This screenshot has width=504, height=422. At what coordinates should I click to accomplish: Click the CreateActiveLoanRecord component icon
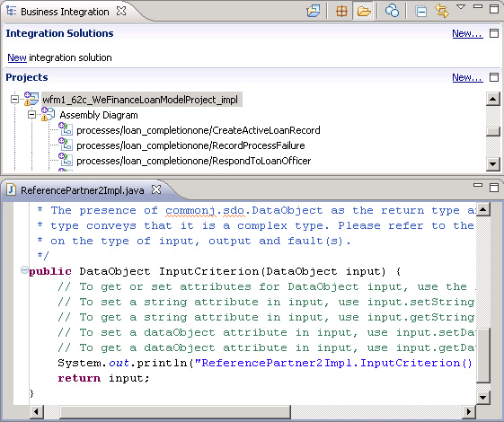point(66,128)
